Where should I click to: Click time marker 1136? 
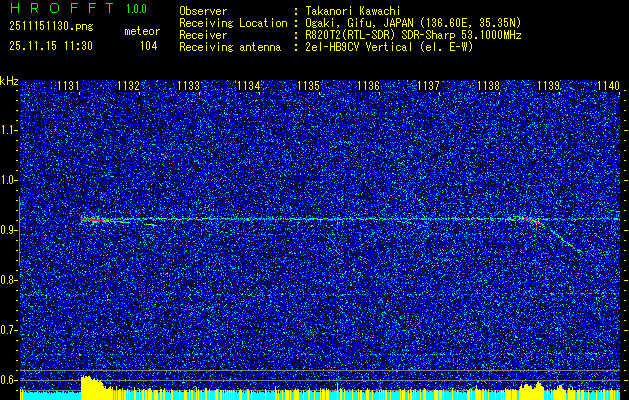coord(369,85)
